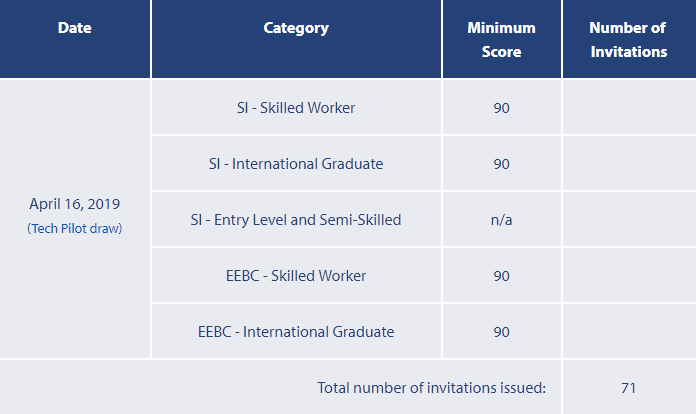The image size is (696, 414).
Task: Select the SI - Skilled Worker category cell
Action: (296, 107)
